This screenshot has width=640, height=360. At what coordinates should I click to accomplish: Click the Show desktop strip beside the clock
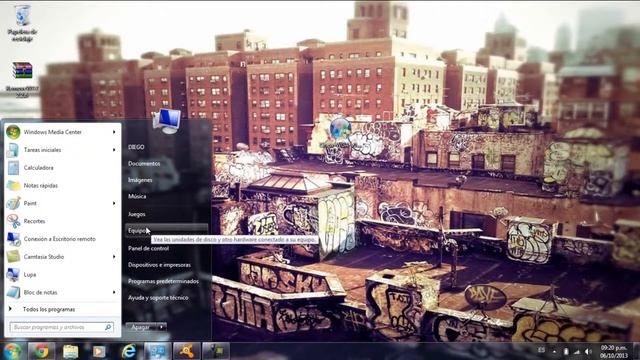pos(636,351)
